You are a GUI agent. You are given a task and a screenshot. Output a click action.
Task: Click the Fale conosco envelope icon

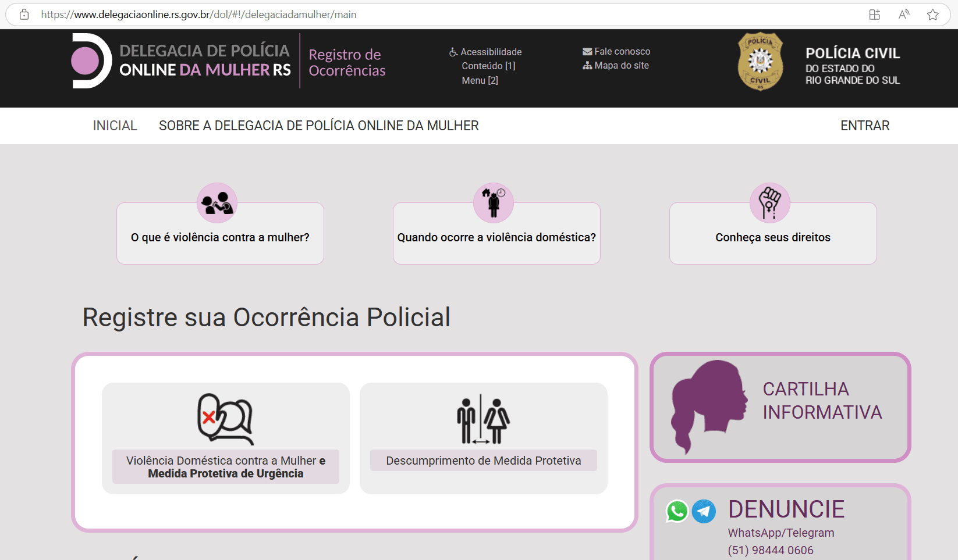pos(586,51)
